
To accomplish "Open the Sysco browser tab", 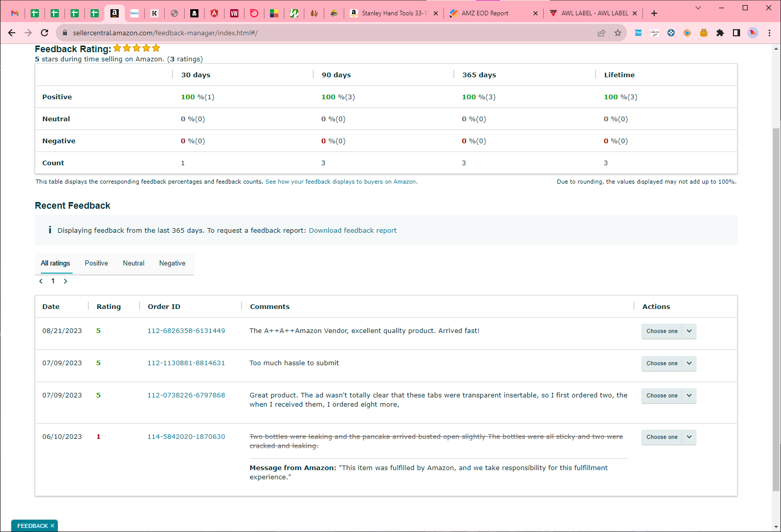I will click(135, 13).
